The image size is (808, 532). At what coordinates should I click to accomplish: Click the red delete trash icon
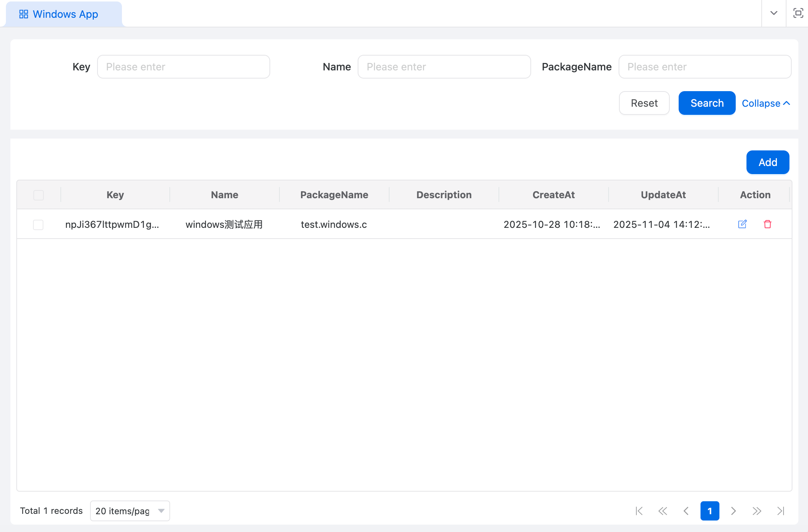pos(768,224)
